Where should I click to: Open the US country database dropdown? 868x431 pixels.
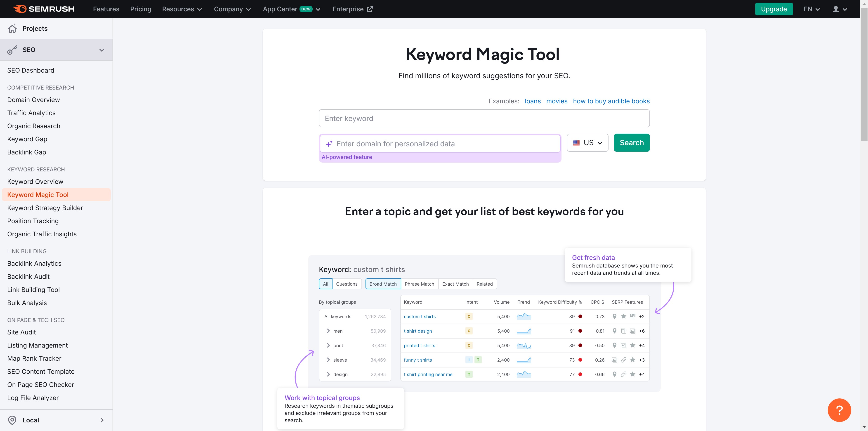(x=587, y=143)
